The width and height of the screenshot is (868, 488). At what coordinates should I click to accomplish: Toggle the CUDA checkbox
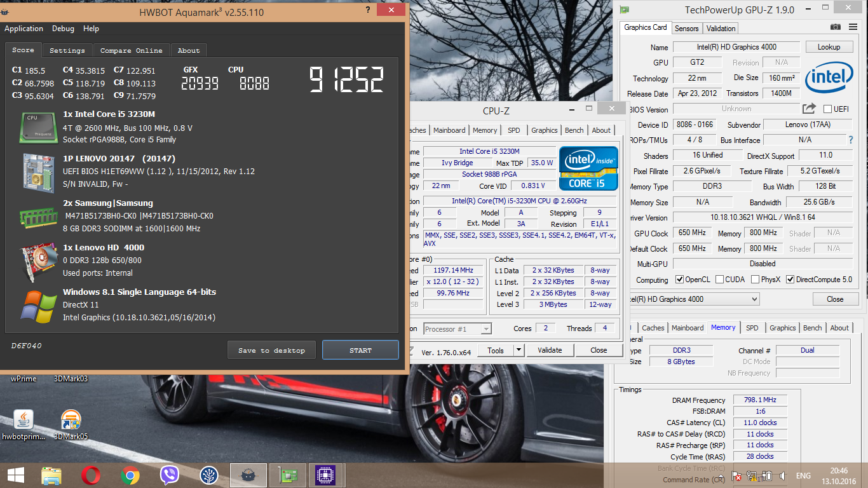pos(720,280)
